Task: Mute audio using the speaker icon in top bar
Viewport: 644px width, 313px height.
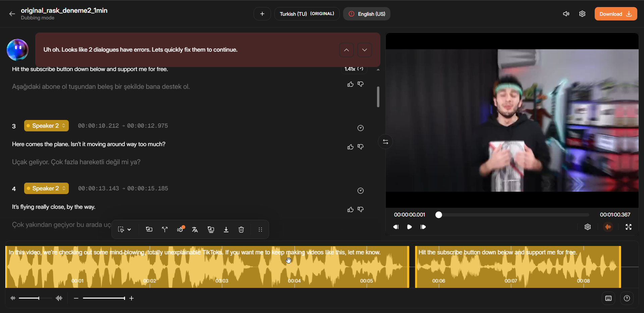Action: tap(566, 14)
